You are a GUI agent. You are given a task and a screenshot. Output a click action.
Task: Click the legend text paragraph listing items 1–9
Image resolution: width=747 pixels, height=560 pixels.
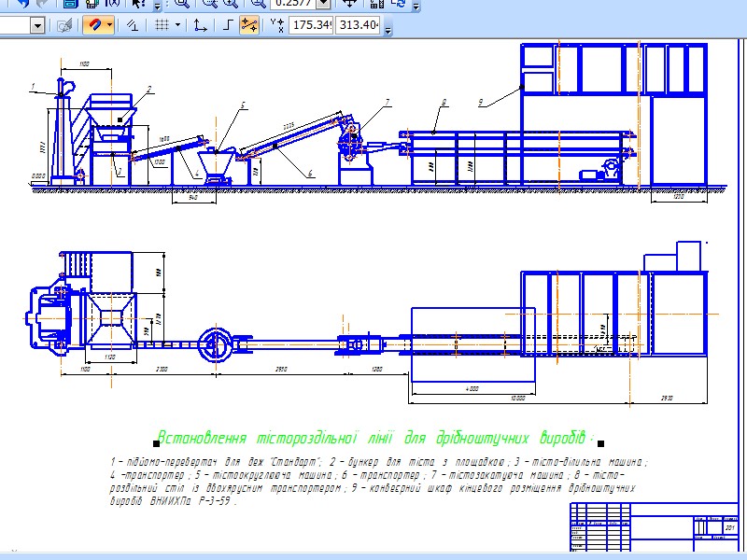pyautogui.click(x=379, y=482)
